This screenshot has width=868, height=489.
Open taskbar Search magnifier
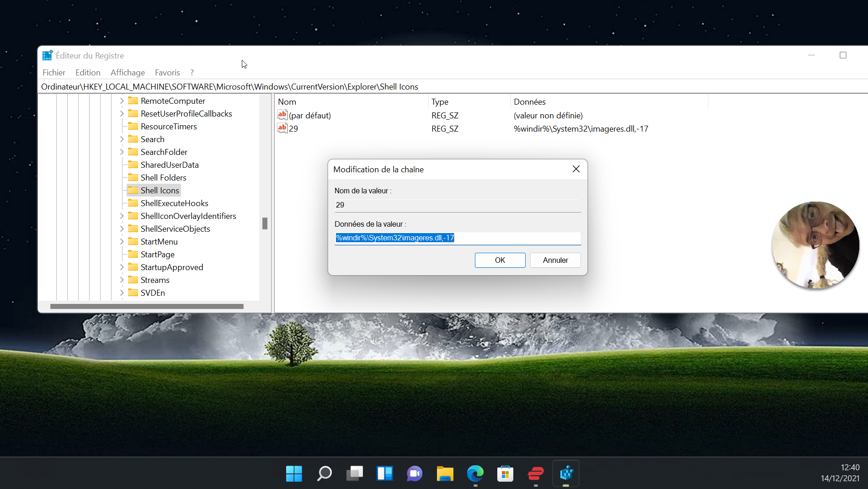325,473
